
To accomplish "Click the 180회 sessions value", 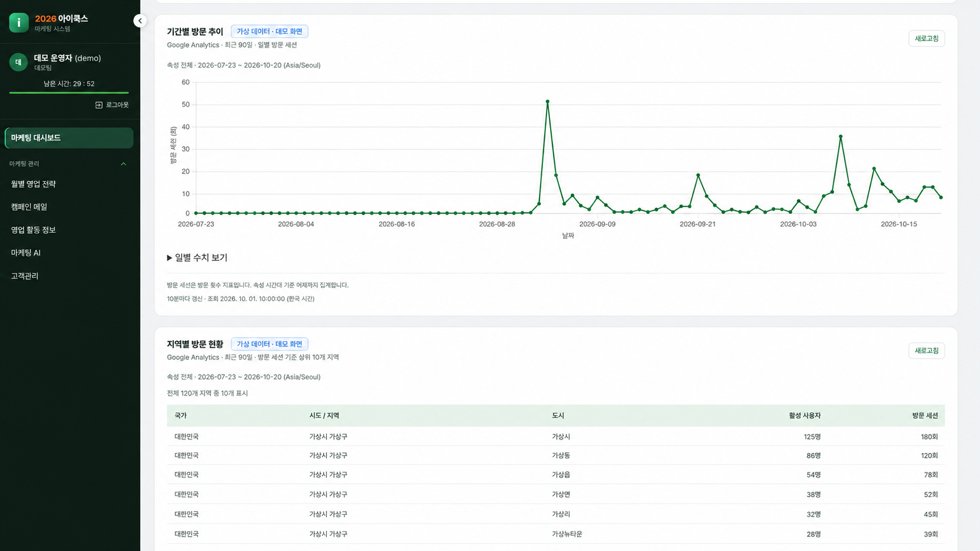I will 929,437.
